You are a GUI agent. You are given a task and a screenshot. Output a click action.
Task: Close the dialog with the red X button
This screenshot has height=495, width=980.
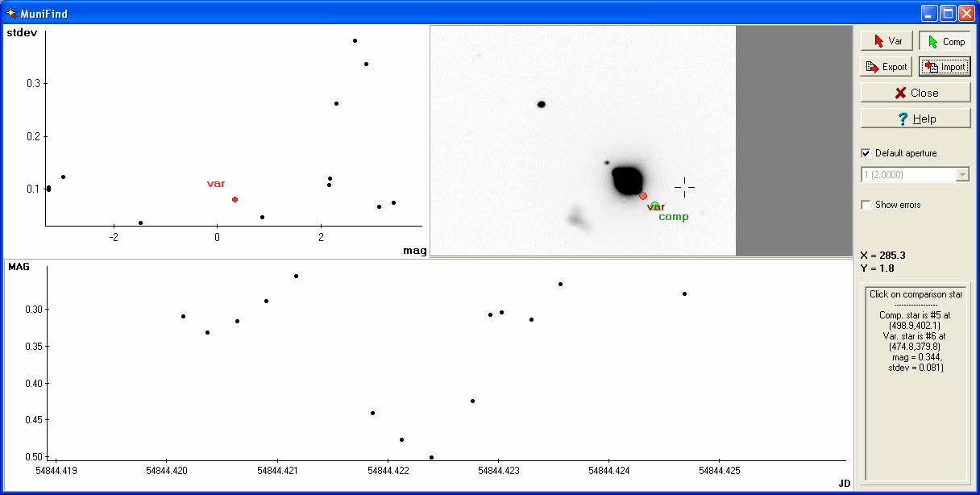(x=915, y=93)
